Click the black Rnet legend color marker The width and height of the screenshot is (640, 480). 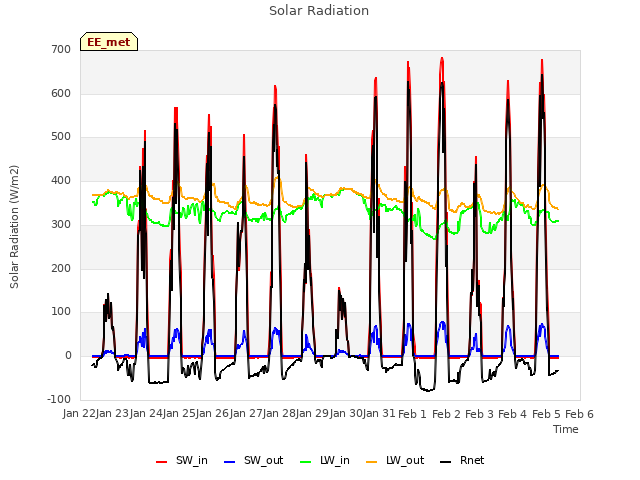point(446,462)
